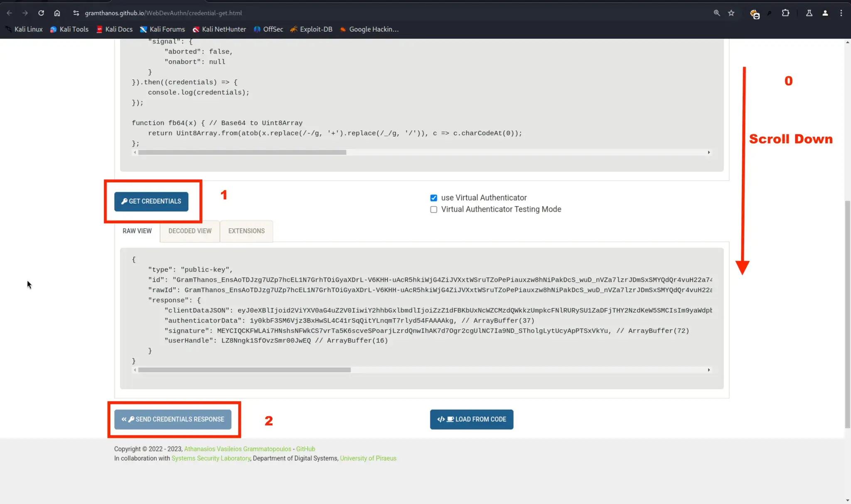
Task: Click the response box horizontal scrollbar thumb
Action: [244, 370]
